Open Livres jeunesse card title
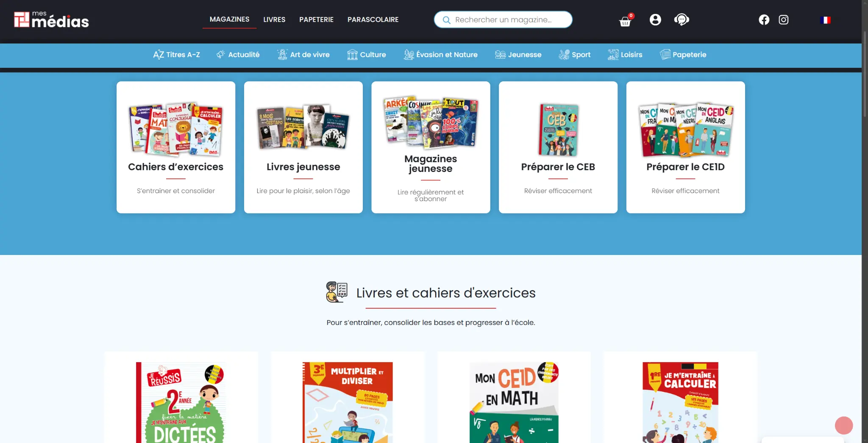The height and width of the screenshot is (443, 868). click(x=303, y=167)
